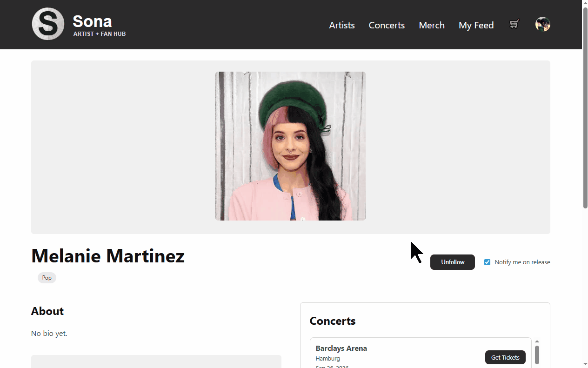Screen dimensions: 588x368
Task: Open the shopping cart
Action: [514, 24]
